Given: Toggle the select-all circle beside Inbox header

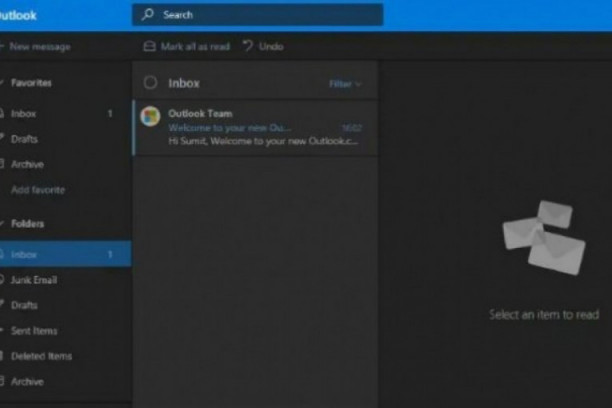Looking at the screenshot, I should pyautogui.click(x=150, y=83).
